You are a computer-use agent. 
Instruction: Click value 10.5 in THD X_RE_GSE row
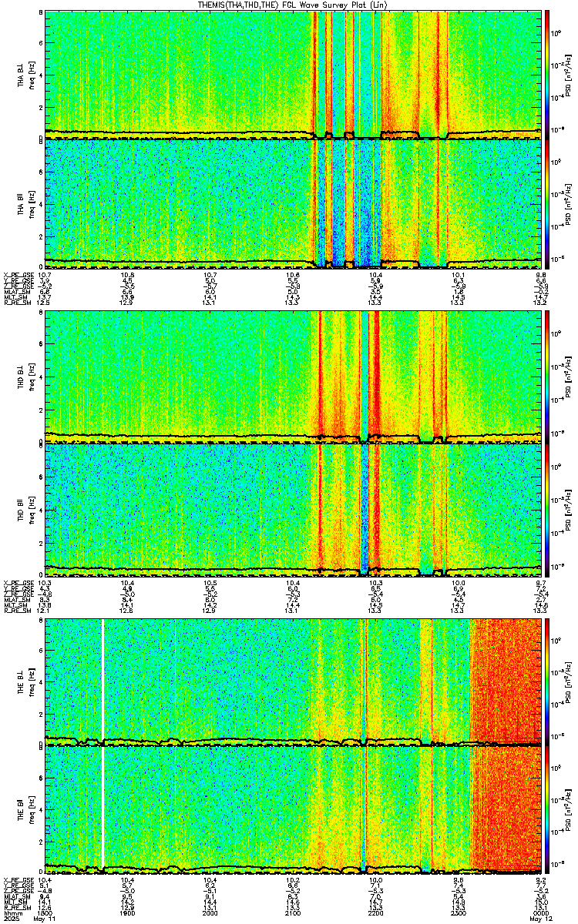pyautogui.click(x=210, y=582)
